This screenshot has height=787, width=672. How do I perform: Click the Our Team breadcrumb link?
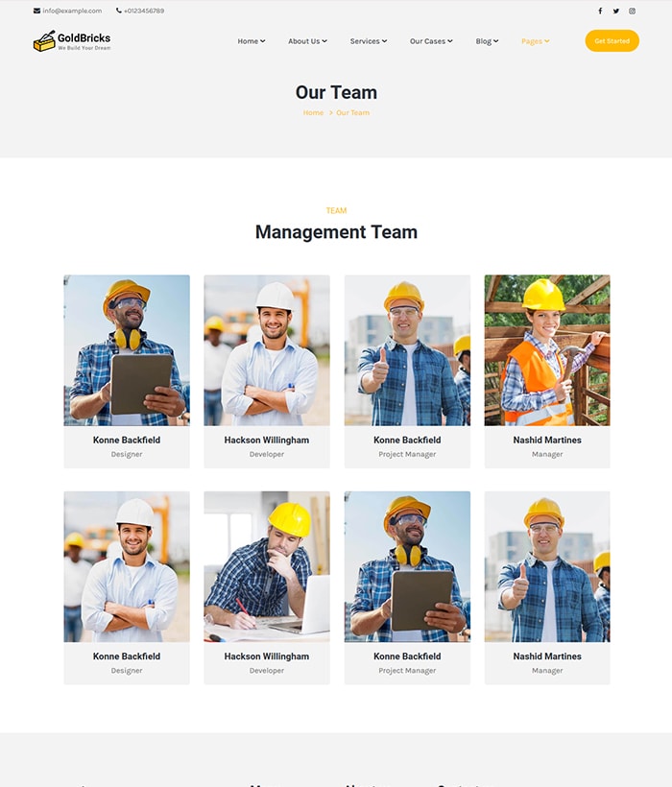pos(352,113)
